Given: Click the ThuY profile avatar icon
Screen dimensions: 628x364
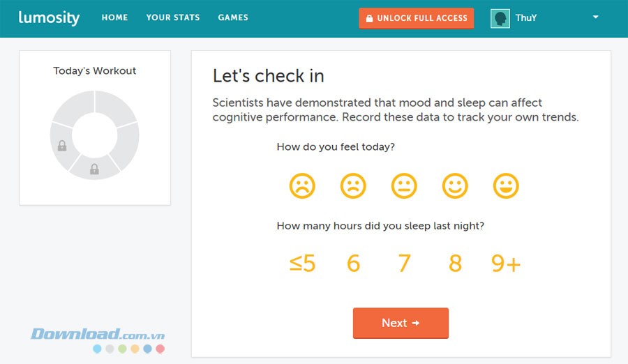Looking at the screenshot, I should (500, 18).
